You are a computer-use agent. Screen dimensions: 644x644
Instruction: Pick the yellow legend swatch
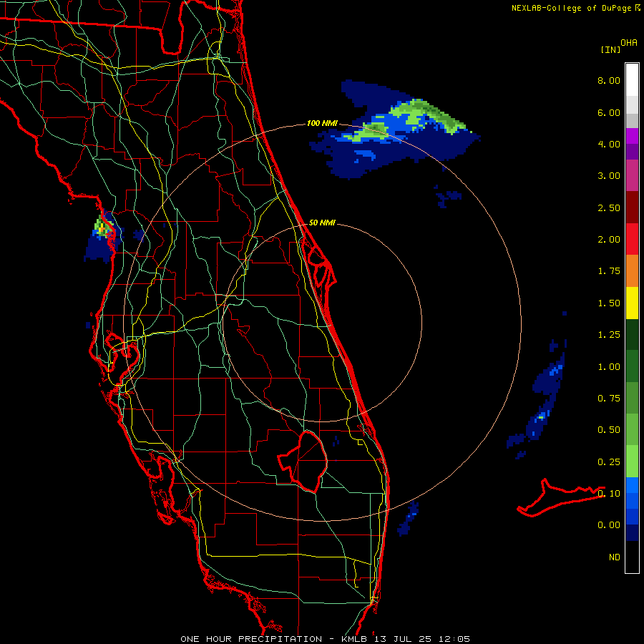point(632,303)
